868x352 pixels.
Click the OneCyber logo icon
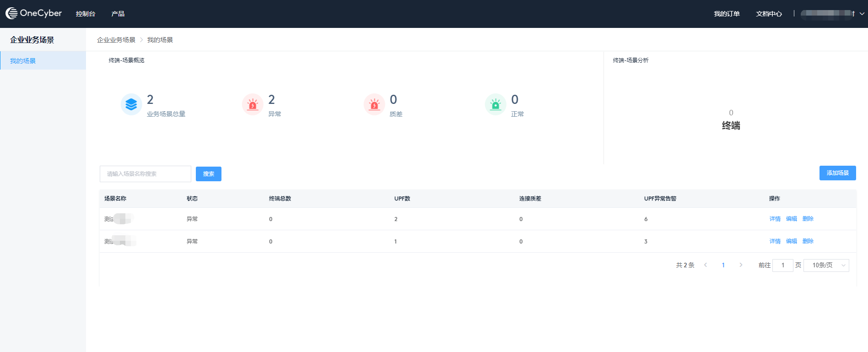coord(11,13)
